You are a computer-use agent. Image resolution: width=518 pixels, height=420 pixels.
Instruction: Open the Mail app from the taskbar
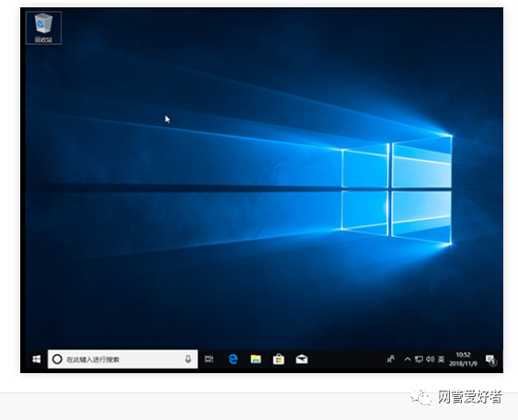pyautogui.click(x=302, y=359)
